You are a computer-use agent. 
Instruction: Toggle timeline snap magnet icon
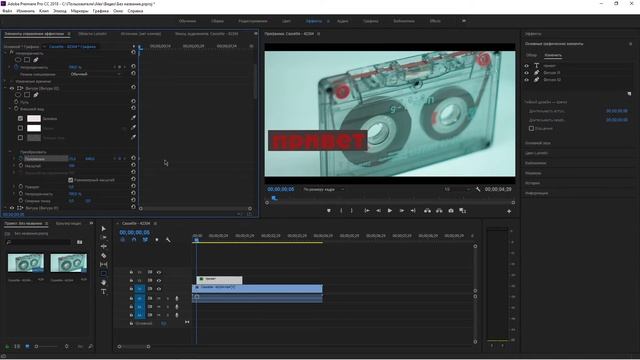(x=134, y=240)
